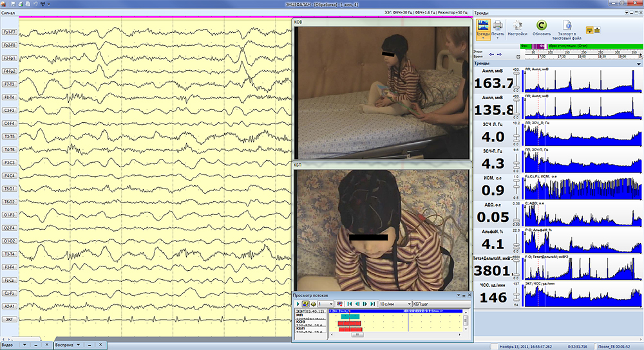The height and width of the screenshot is (350, 644).
Task: Select the F7-T3 channel label
Action: 10,84
